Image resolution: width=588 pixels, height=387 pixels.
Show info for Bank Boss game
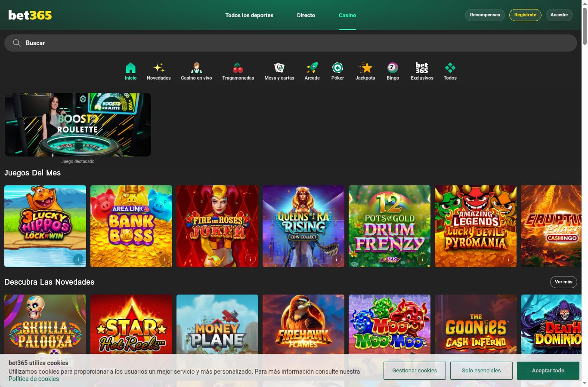pos(164,259)
